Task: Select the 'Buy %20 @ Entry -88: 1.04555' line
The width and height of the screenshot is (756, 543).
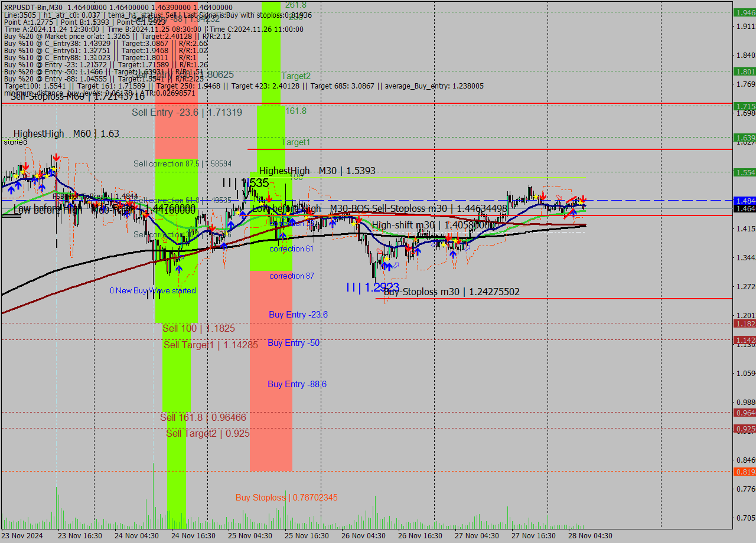Action: point(104,78)
